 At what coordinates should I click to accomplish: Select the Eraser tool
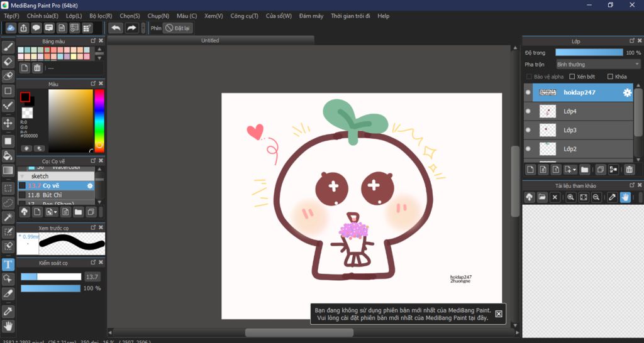pyautogui.click(x=8, y=62)
